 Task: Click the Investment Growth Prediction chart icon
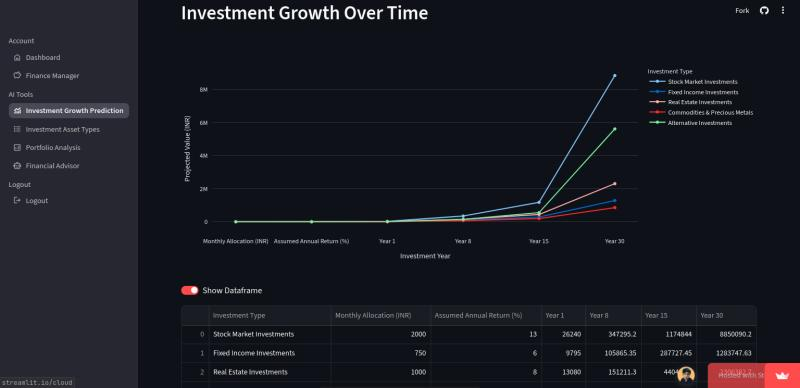pyautogui.click(x=17, y=111)
